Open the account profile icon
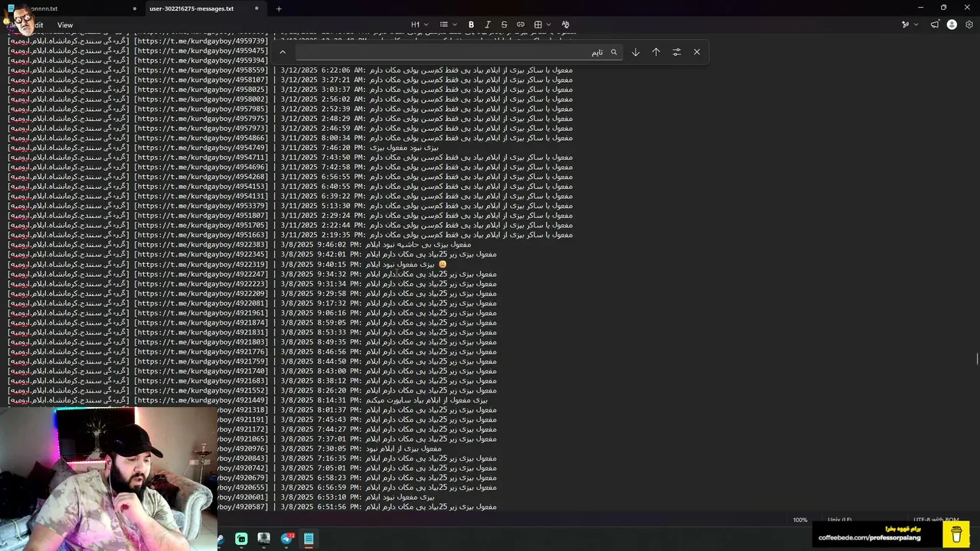The height and width of the screenshot is (551, 980). tap(952, 24)
